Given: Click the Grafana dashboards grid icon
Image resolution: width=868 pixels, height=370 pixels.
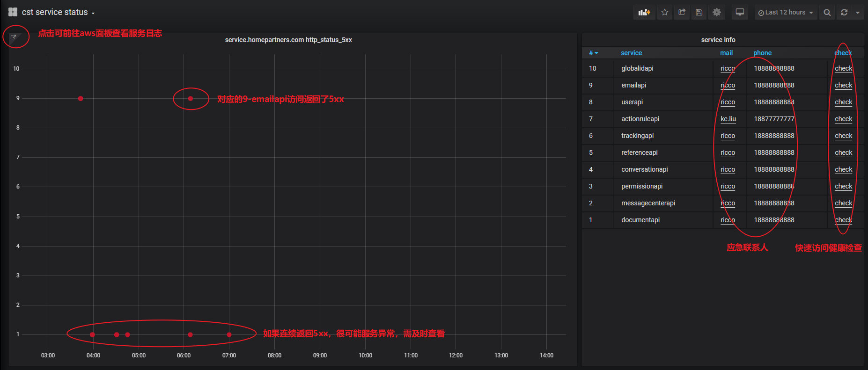Looking at the screenshot, I should [13, 12].
